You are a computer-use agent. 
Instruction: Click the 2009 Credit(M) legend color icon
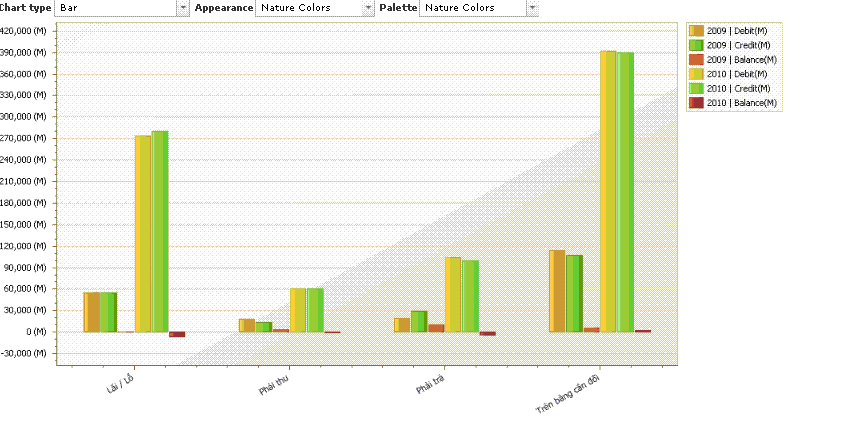click(697, 45)
